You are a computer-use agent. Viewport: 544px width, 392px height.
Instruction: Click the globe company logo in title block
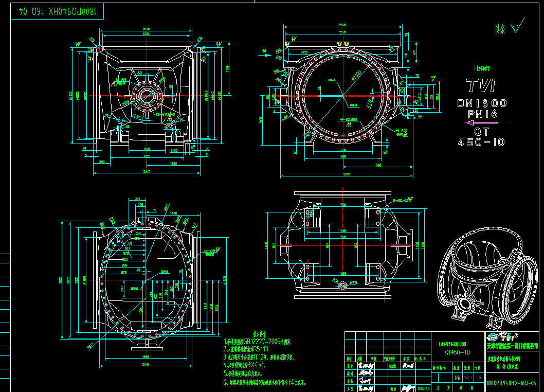coord(493,337)
